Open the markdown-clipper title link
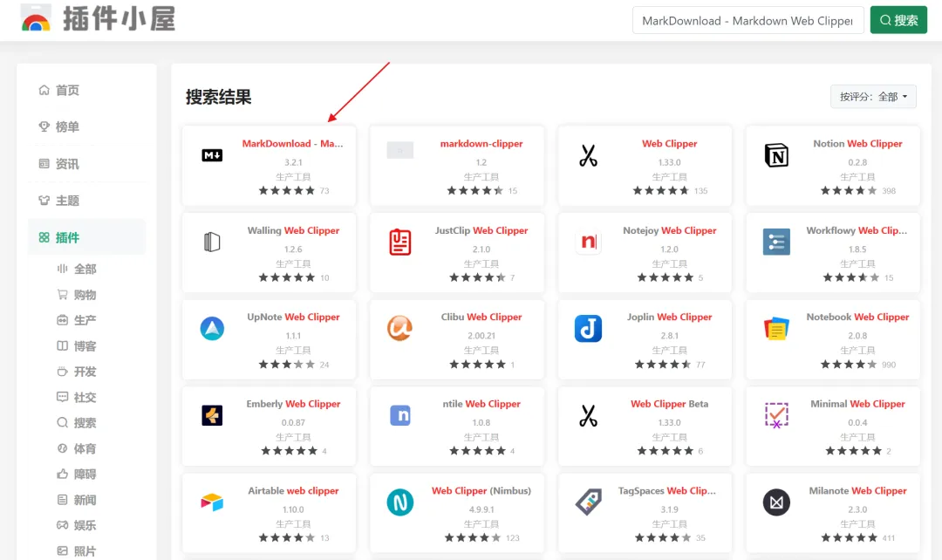The image size is (942, 560). pyautogui.click(x=481, y=144)
